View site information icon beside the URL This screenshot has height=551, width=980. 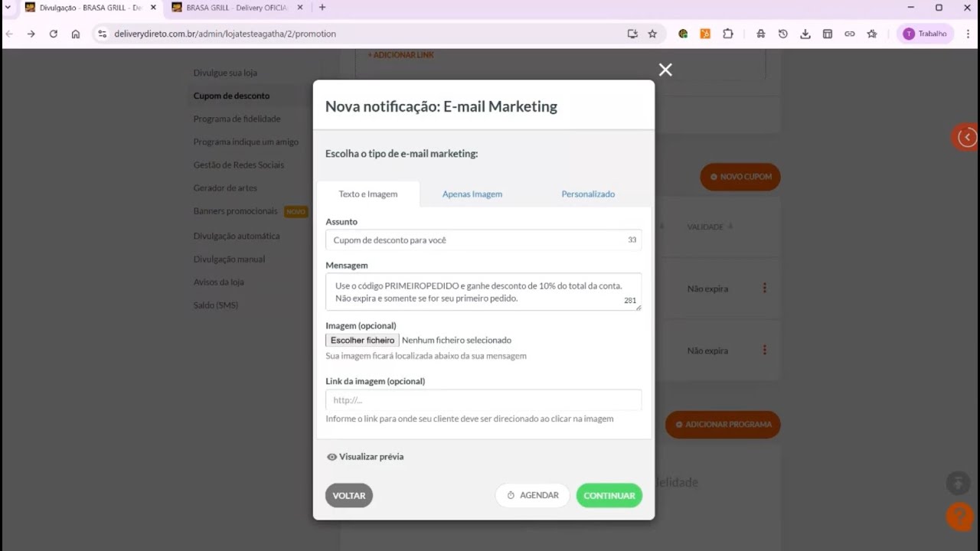coord(102,34)
